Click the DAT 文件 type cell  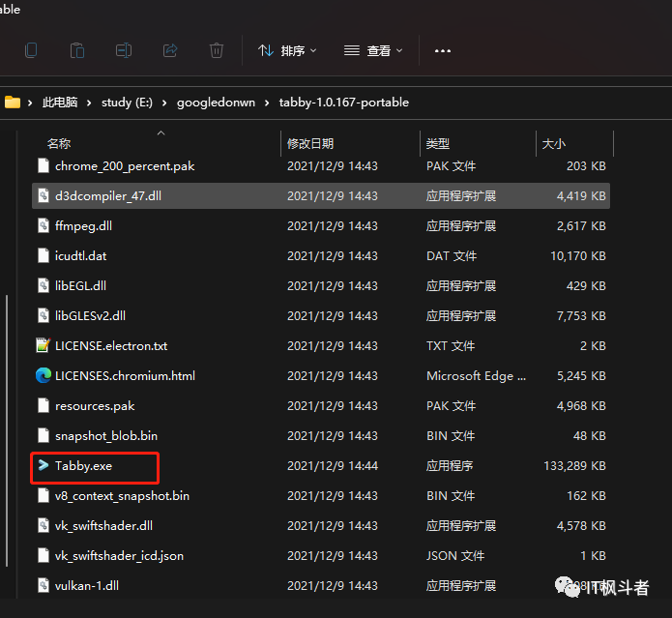click(x=452, y=256)
